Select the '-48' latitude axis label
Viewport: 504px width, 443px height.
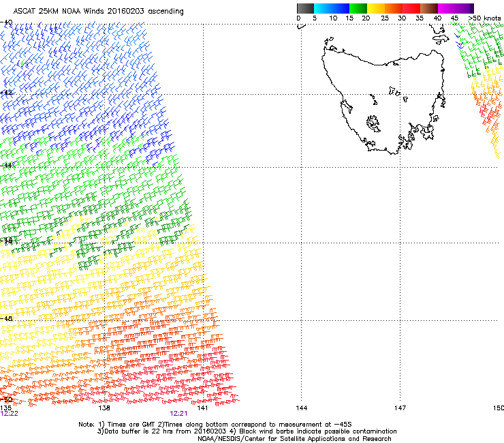click(6, 318)
